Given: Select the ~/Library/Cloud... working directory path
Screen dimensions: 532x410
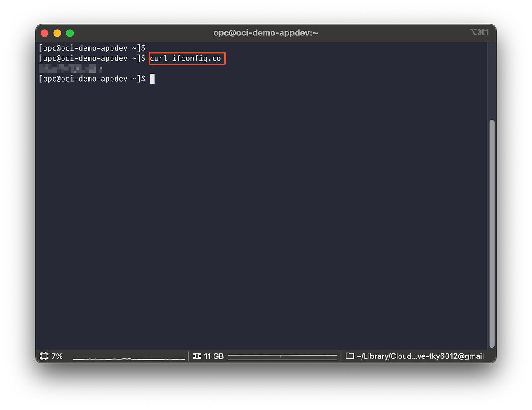Looking at the screenshot, I should point(420,356).
